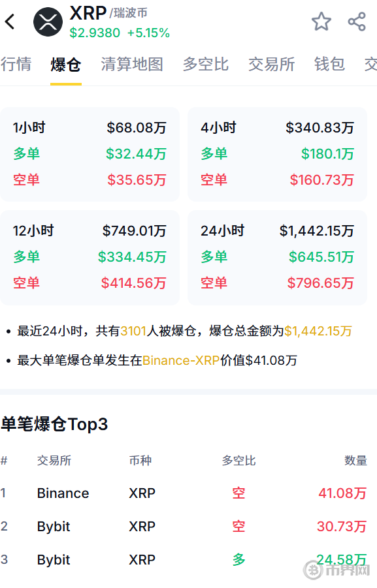The width and height of the screenshot is (377, 588).
Task: Open the 1小时 liquidation card
Action: coord(90,154)
